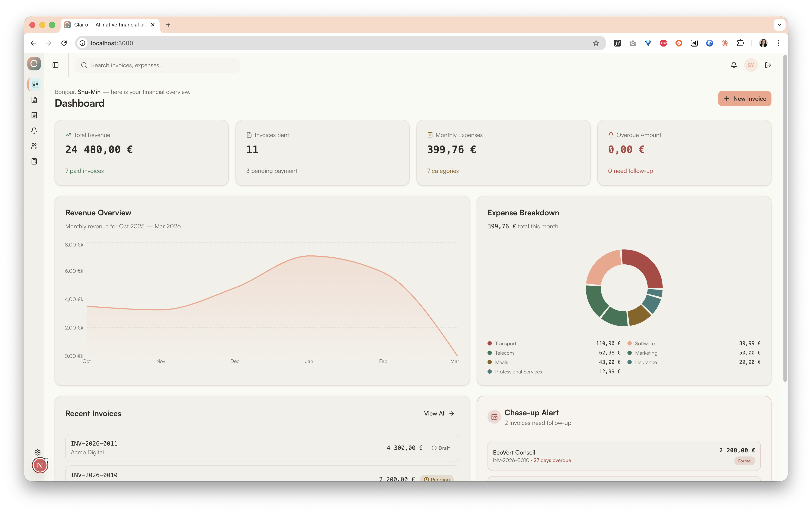Viewport: 812px width, 513px height.
Task: Open the Clients people icon in sidebar
Action: (x=34, y=146)
